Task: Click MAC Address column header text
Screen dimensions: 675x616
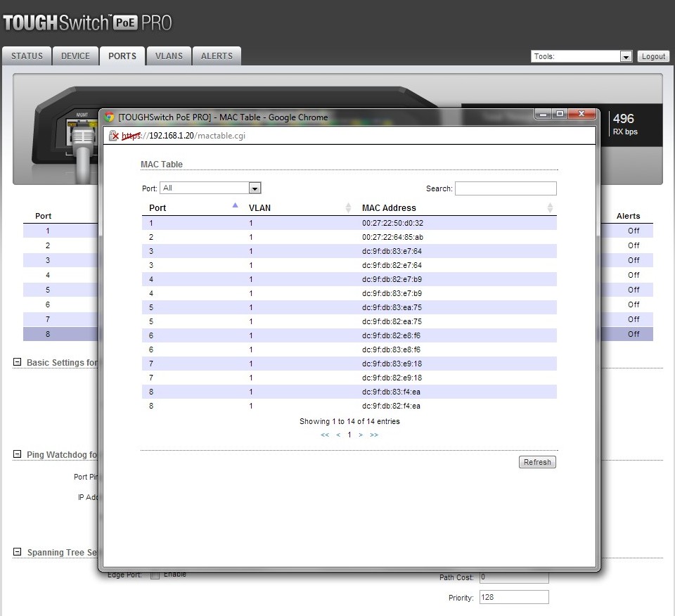Action: click(389, 208)
